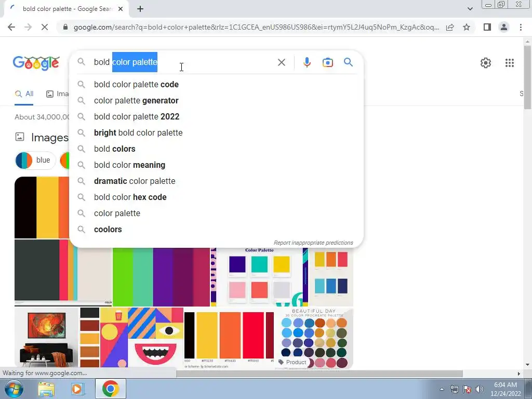Bookmark this page with the star
The image size is (532, 399).
467,27
